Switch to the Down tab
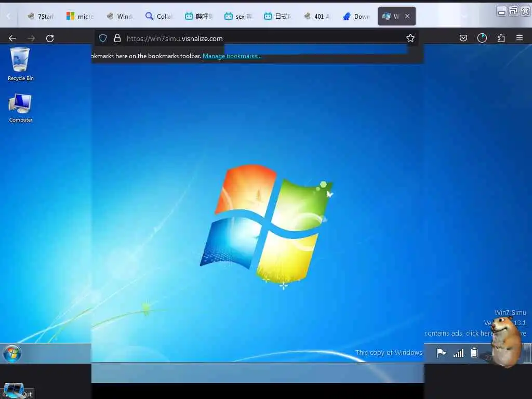This screenshot has width=532, height=399. 355,16
